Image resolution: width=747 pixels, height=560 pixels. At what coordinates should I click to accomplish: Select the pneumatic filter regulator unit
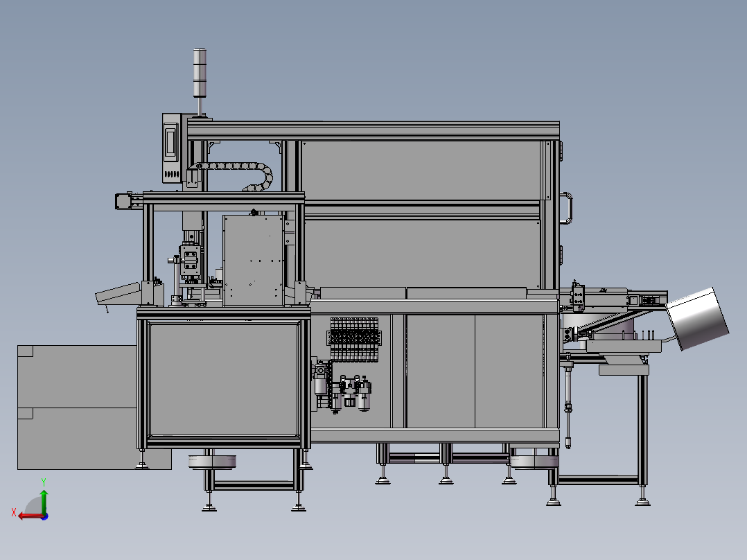(351, 393)
